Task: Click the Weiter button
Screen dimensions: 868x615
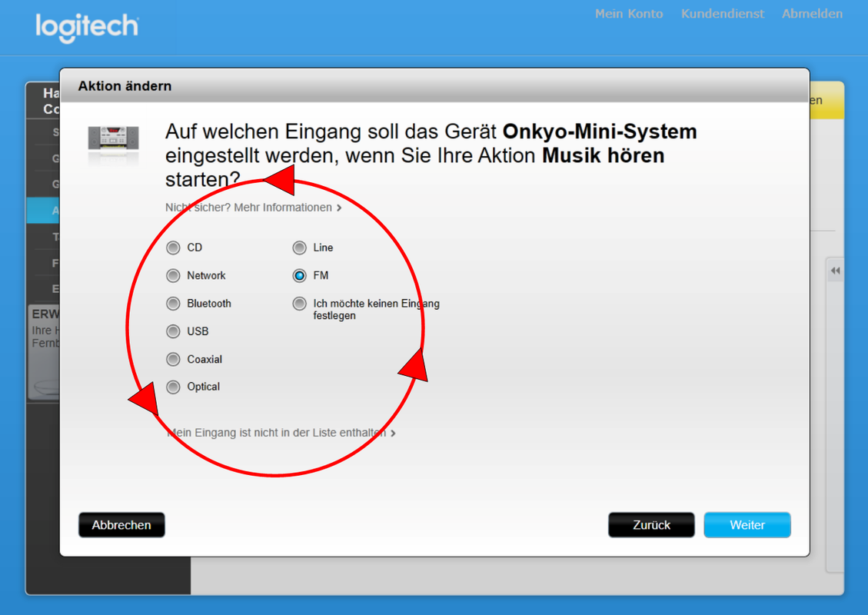Action: 747,525
